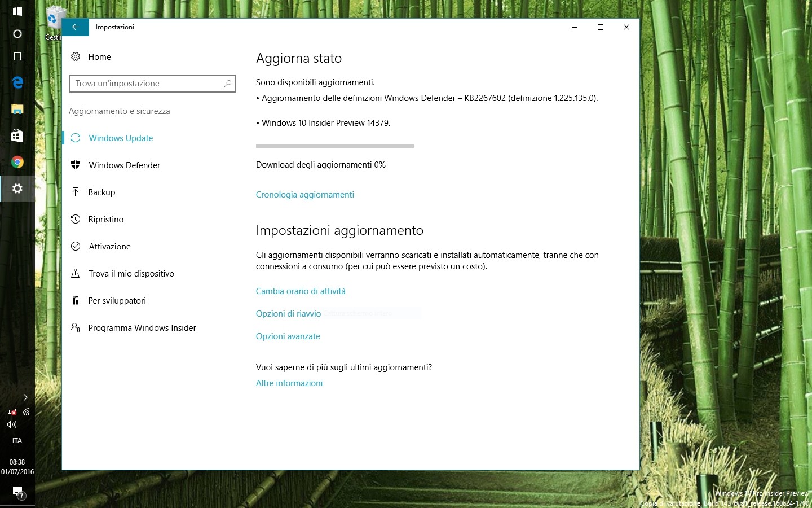Click the Per sviluppatori tools icon
This screenshot has height=508, width=812.
click(76, 300)
